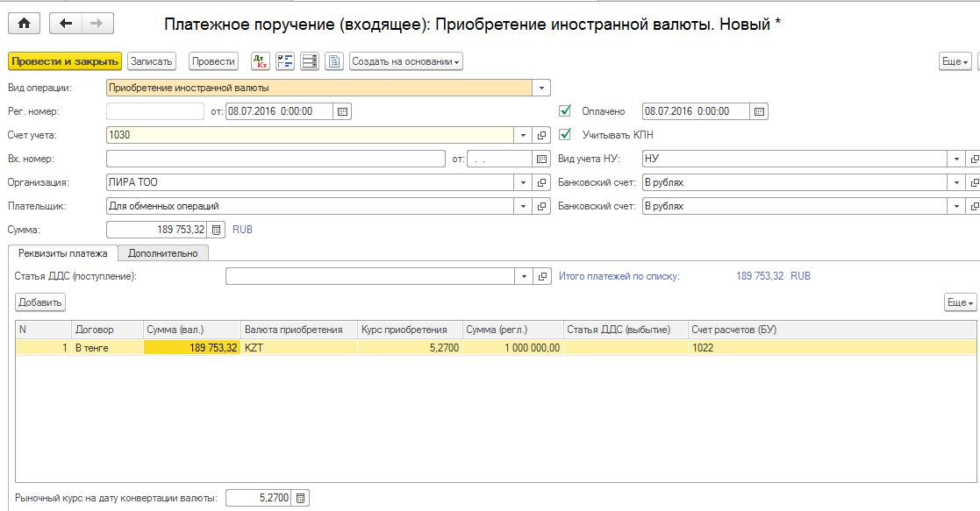Open Счет учета item form icon
Screen dimensions: 980x511
click(541, 135)
